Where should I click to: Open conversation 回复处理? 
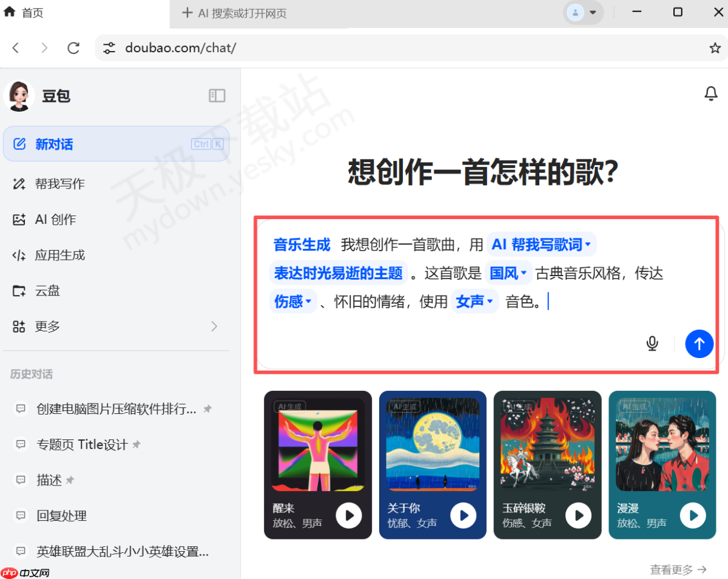(61, 516)
